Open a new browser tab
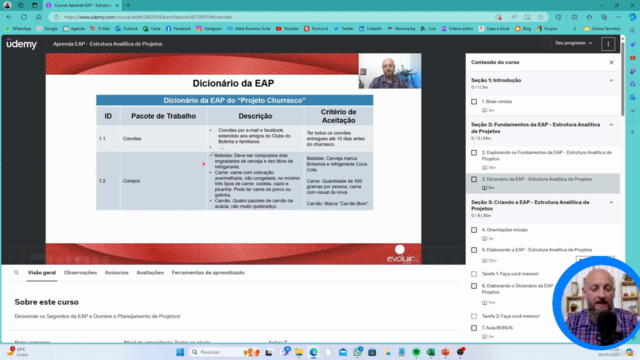Image resolution: width=640 pixels, height=360 pixels. point(128,5)
